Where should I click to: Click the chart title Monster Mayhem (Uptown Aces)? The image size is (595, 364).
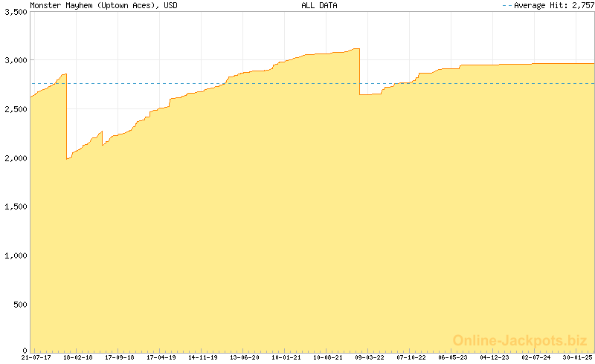pyautogui.click(x=93, y=5)
